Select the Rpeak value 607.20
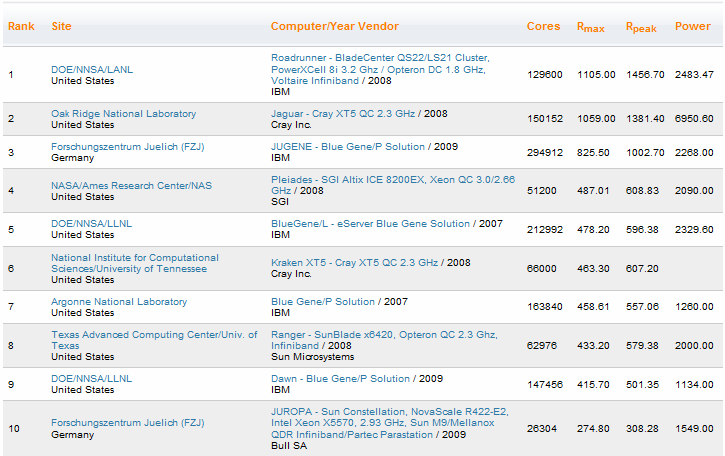Image resolution: width=725 pixels, height=456 pixels. coord(642,268)
